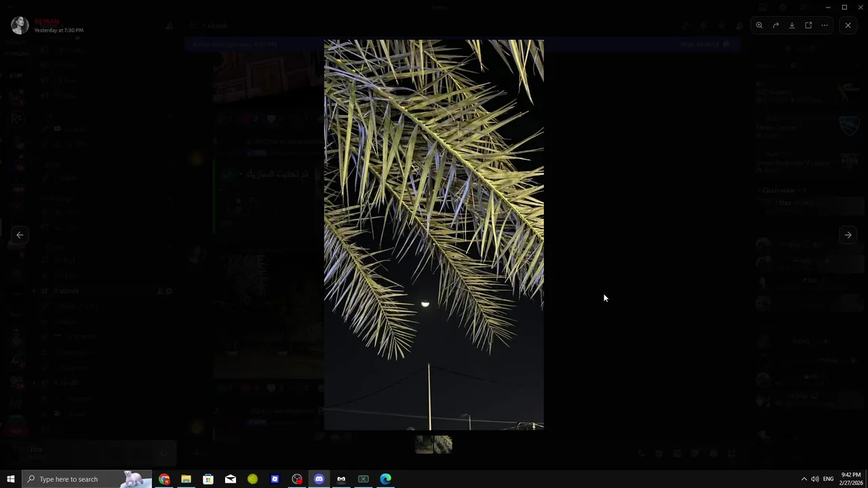Go to the previous image with left arrow
This screenshot has height=488, width=868.
tap(20, 235)
